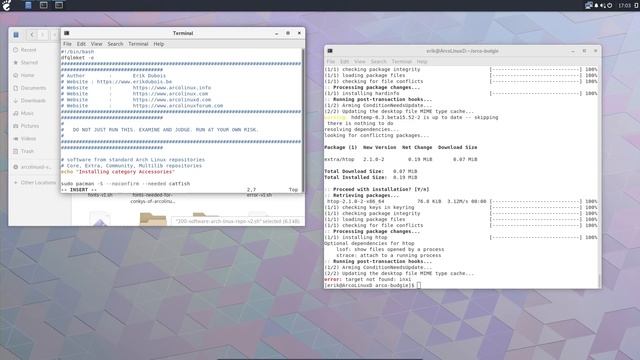Open the Search menu in the arco-budgie terminal
The image size is (640, 360).
coord(378,62)
